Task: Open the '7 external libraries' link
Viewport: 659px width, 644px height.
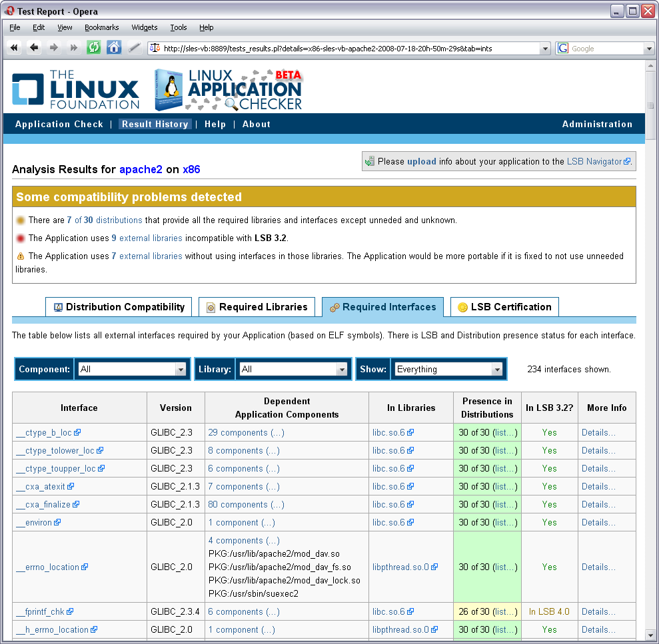Action: point(147,256)
